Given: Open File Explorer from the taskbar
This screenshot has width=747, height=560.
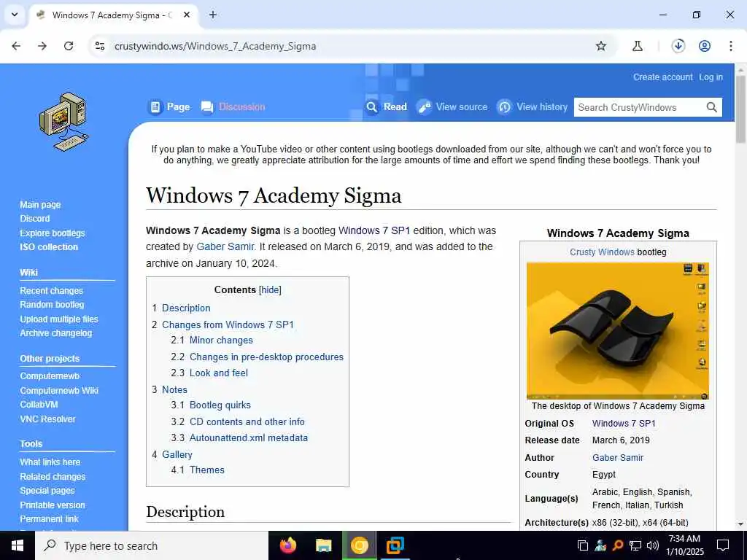Looking at the screenshot, I should point(323,545).
